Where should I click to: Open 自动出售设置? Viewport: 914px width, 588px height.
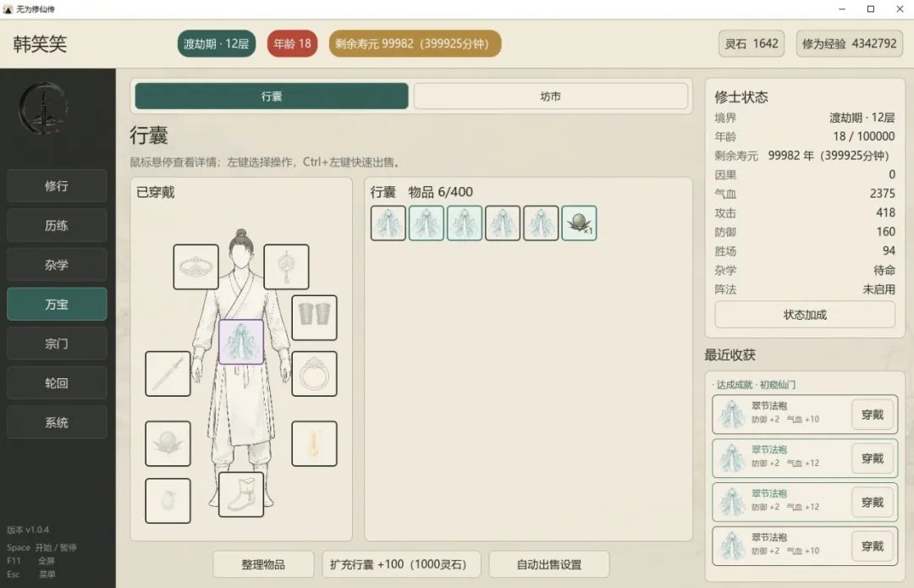[x=549, y=564]
